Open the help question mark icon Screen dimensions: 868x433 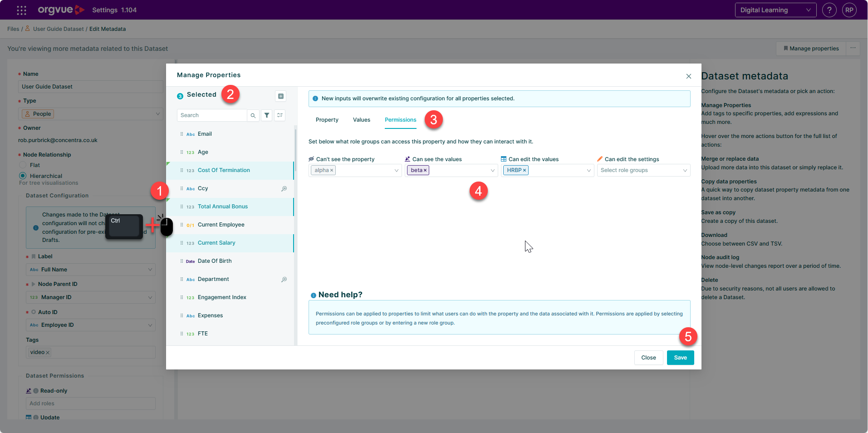829,10
